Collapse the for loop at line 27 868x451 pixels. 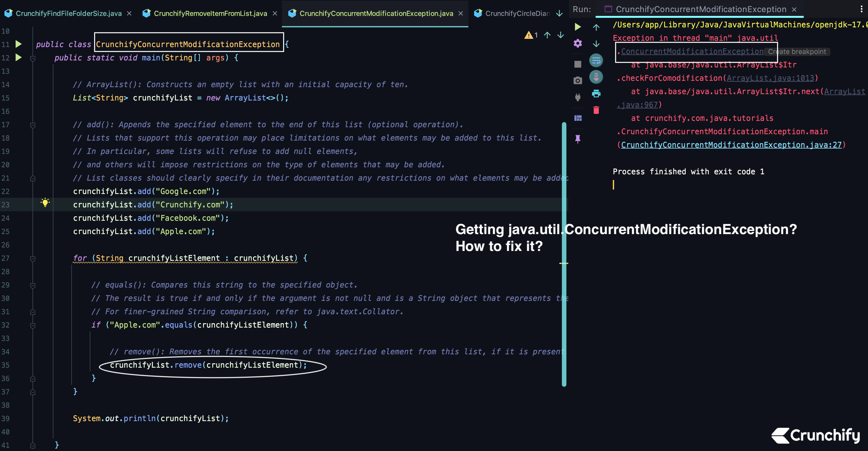33,259
